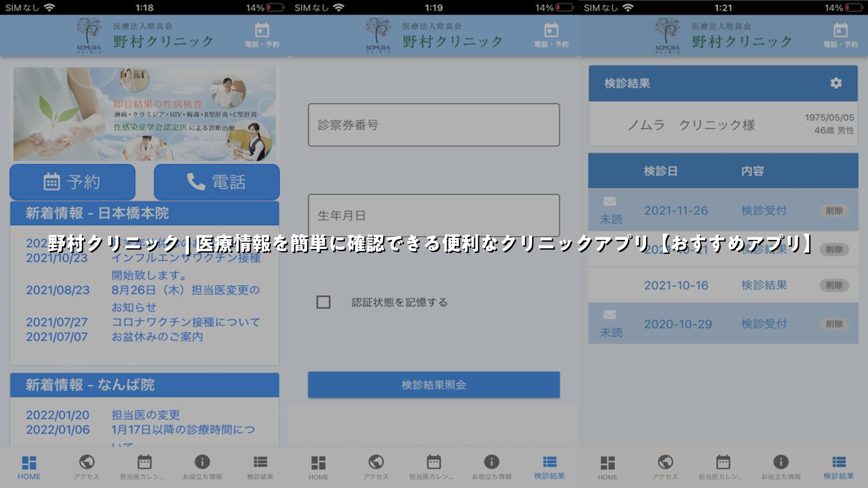Tap Wi-Fi icon in right phone status bar
This screenshot has height=488, width=868.
[628, 8]
